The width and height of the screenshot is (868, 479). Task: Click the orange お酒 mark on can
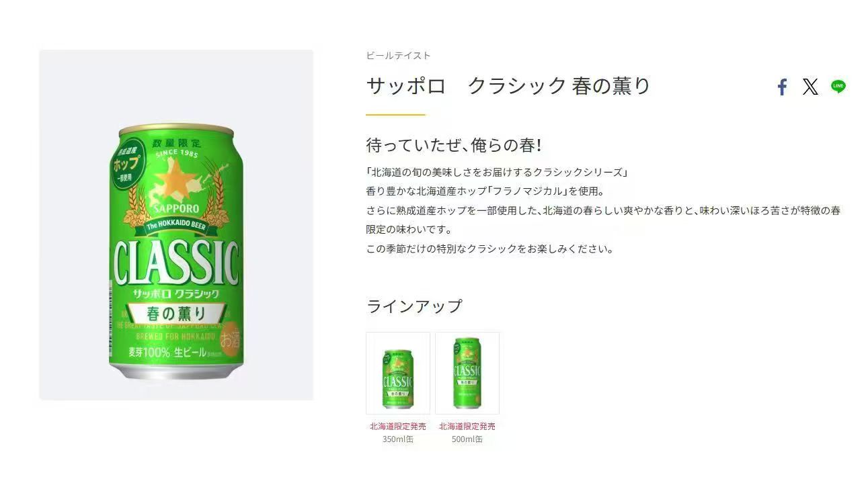[x=230, y=340]
